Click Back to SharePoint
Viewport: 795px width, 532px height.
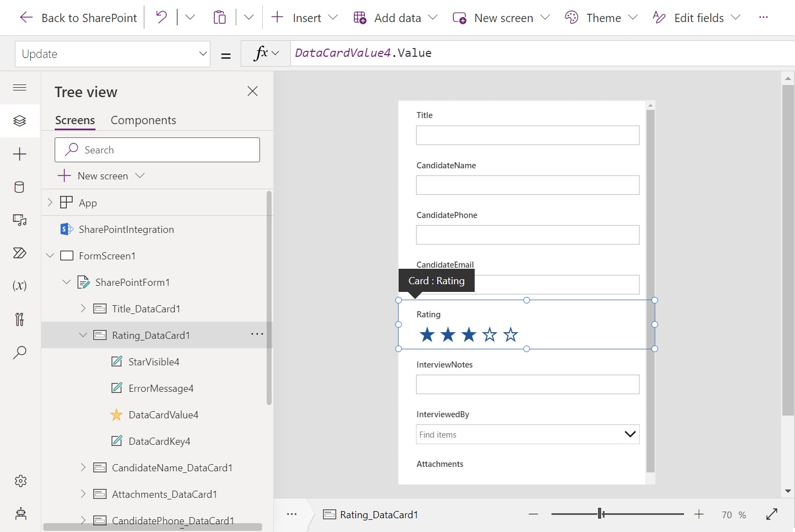pyautogui.click(x=78, y=18)
